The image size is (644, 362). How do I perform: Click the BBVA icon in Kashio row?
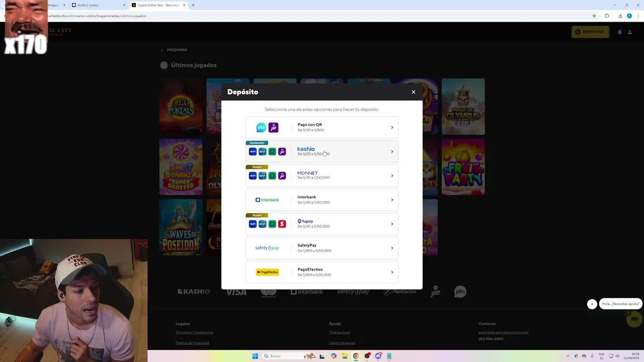pyautogui.click(x=262, y=151)
